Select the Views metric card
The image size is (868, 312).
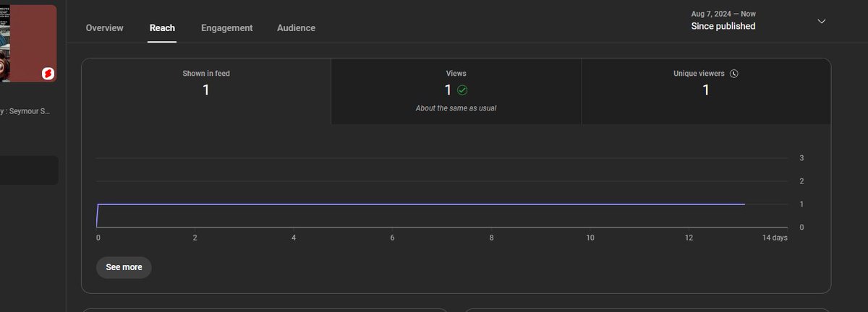coord(456,91)
